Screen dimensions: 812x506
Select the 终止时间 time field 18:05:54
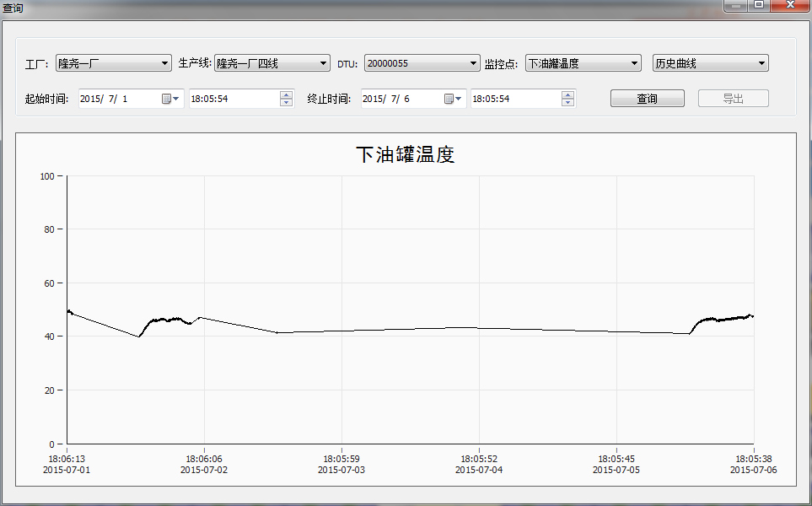[x=514, y=99]
